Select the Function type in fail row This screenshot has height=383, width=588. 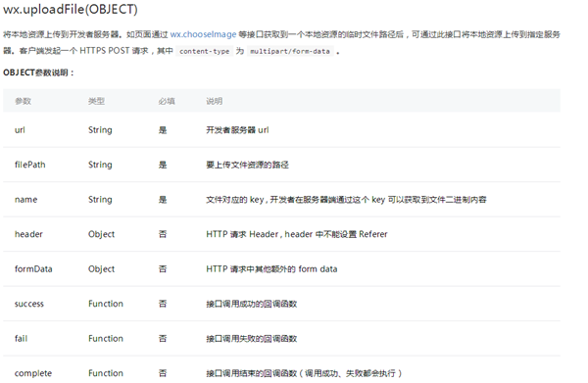point(106,338)
